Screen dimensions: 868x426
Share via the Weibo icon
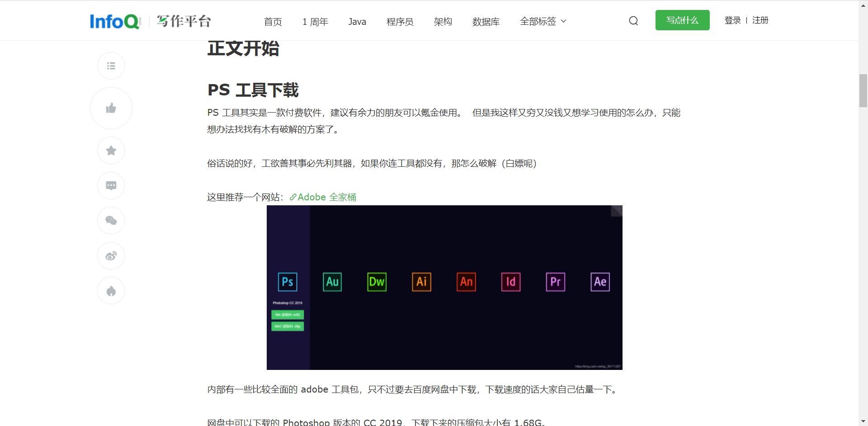pyautogui.click(x=111, y=256)
